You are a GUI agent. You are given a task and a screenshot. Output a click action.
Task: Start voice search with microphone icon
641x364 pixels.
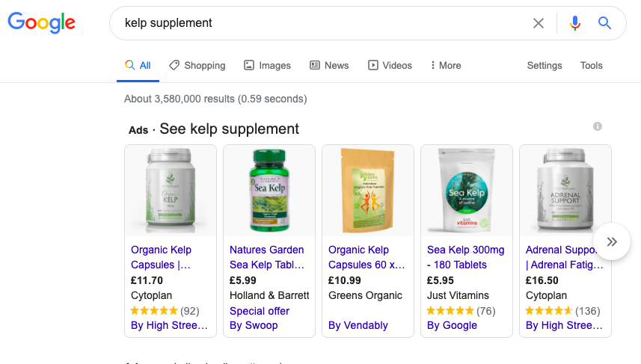point(575,23)
